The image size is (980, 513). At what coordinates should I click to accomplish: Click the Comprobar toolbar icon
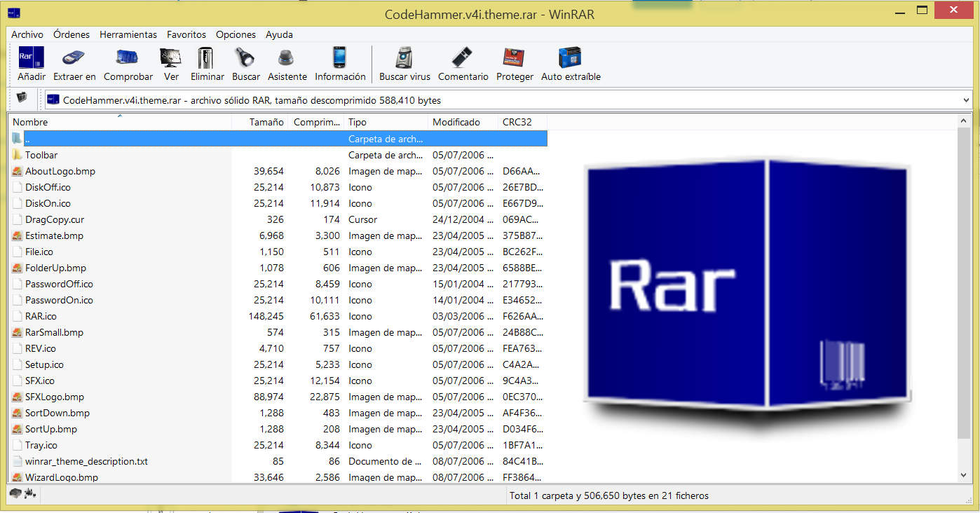[128, 57]
